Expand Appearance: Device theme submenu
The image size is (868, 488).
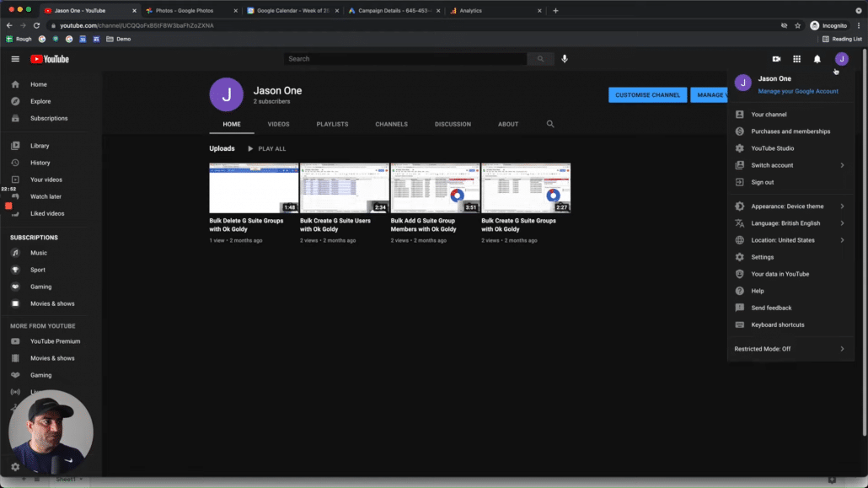tap(790, 206)
